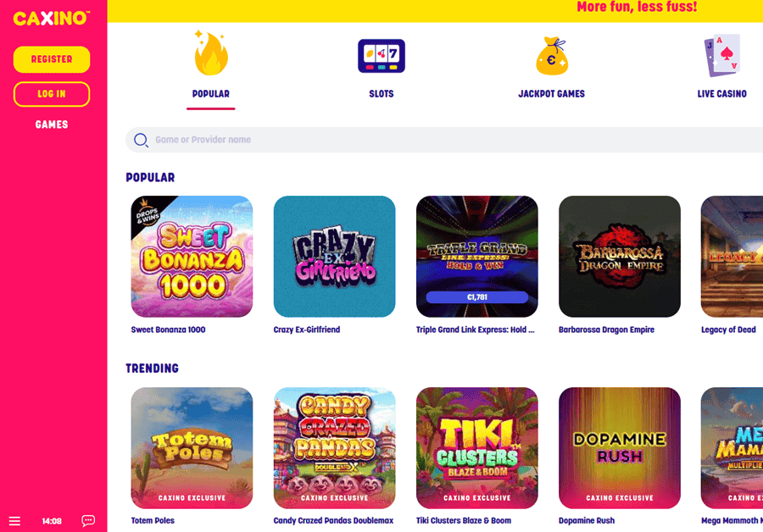Select the Jackpot Games tab label
The width and height of the screenshot is (763, 532).
point(551,94)
